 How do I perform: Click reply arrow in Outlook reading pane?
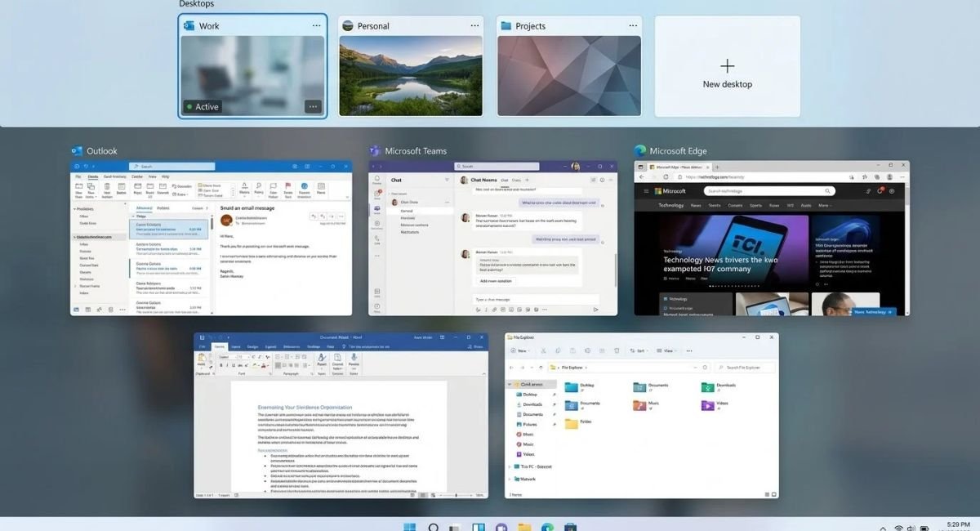point(314,216)
